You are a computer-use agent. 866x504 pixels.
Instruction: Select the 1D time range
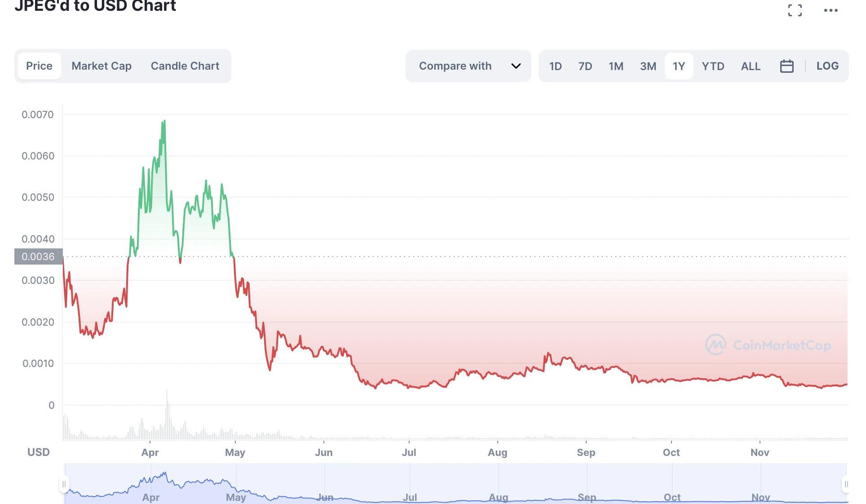(x=555, y=66)
